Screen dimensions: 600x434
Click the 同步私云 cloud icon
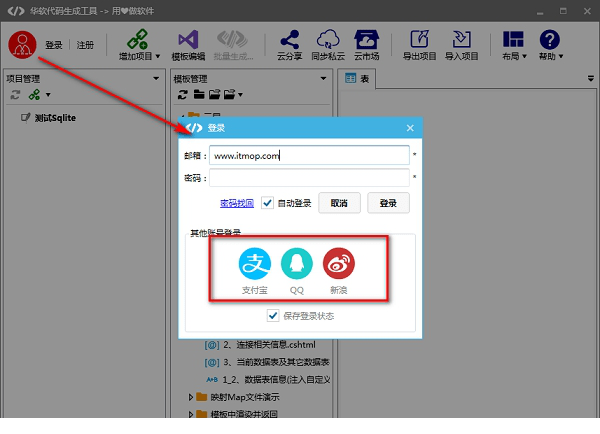(328, 39)
